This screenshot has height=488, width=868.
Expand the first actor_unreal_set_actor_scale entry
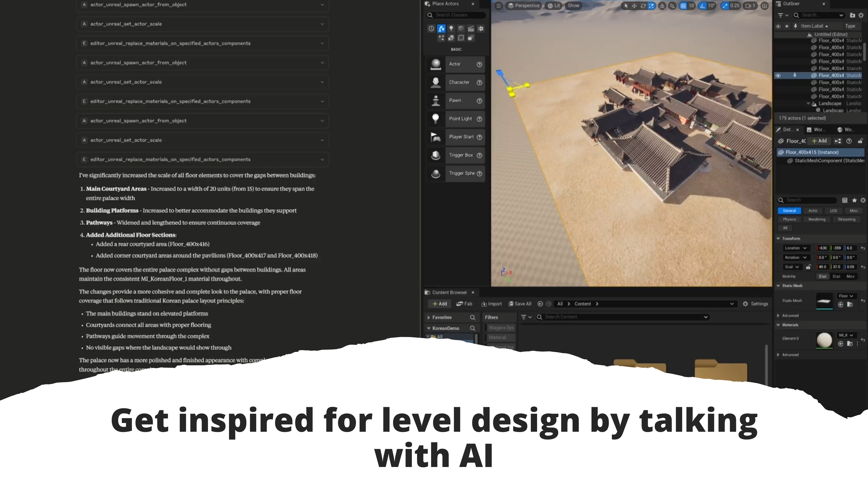[x=322, y=24]
